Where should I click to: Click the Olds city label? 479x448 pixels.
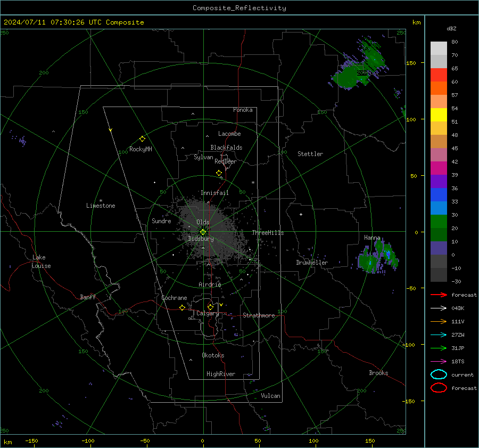pyautogui.click(x=203, y=222)
